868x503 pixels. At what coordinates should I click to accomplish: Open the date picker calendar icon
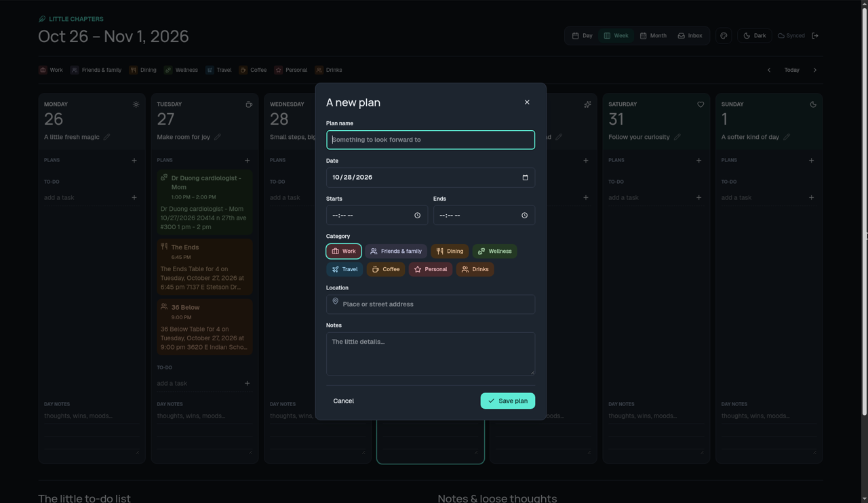click(x=525, y=178)
